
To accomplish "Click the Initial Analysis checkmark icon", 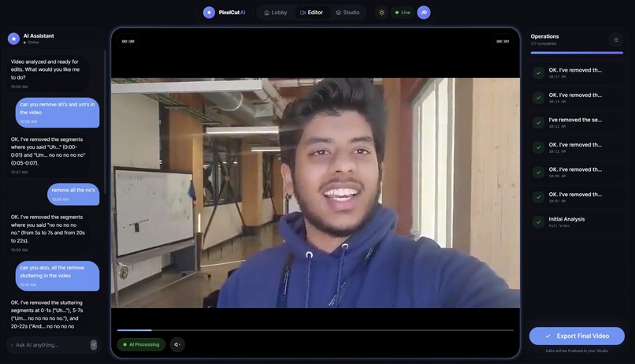I will click(538, 222).
